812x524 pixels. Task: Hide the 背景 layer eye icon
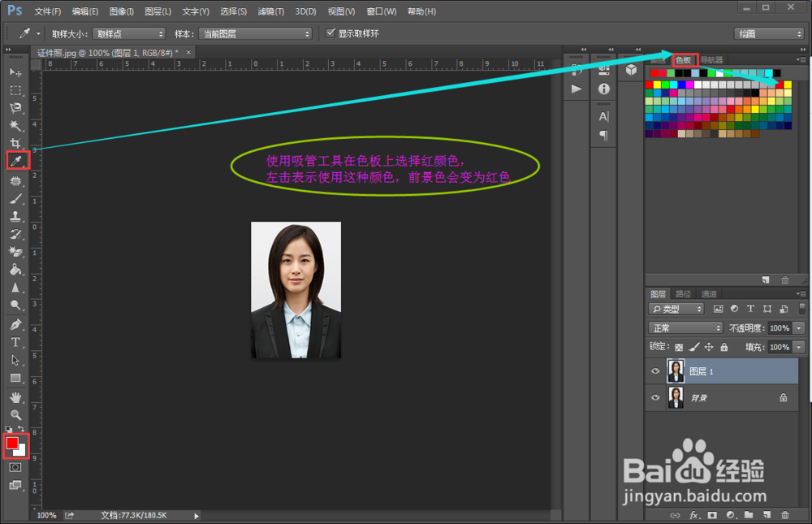coord(655,397)
